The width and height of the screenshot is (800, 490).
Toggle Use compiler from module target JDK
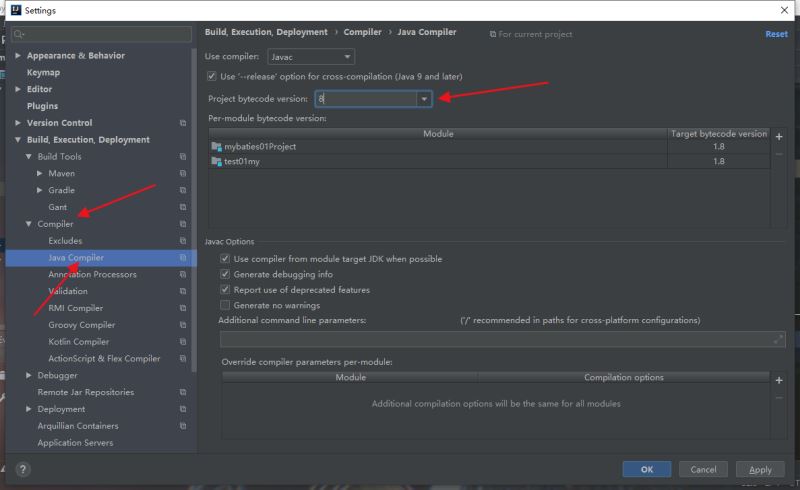[224, 259]
